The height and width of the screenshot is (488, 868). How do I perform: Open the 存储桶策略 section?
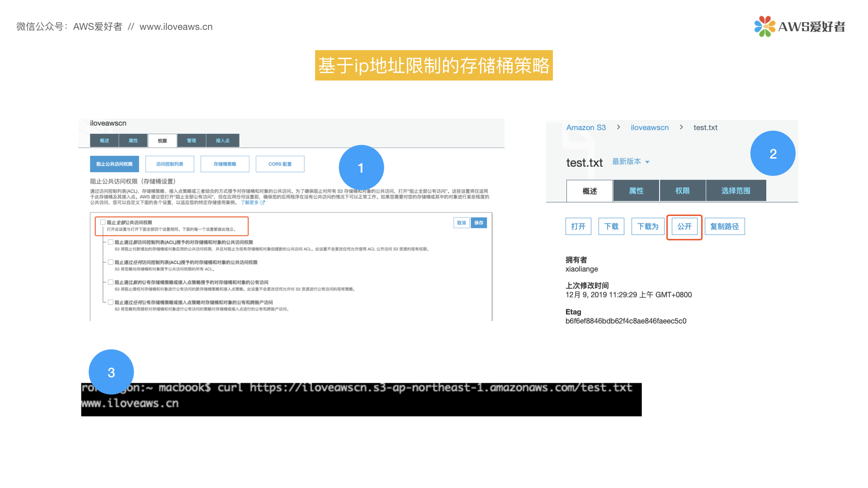coord(225,164)
